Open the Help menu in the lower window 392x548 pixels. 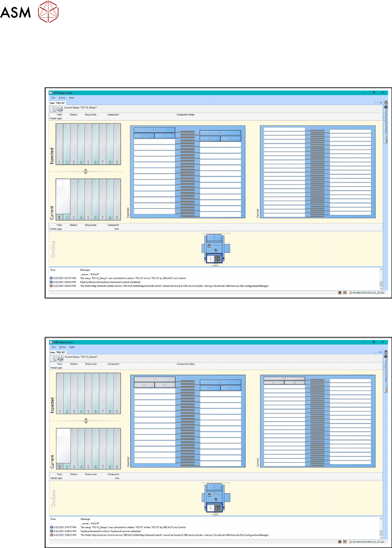pos(72,347)
